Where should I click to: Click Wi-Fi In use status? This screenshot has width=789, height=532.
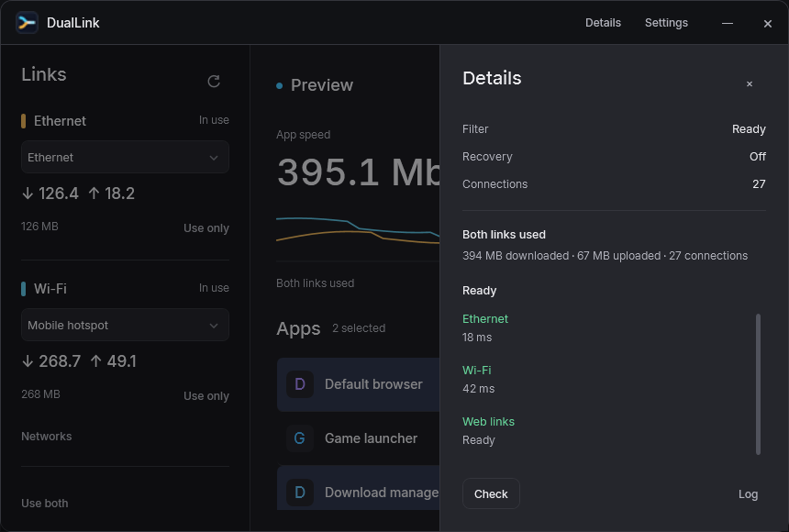(214, 288)
